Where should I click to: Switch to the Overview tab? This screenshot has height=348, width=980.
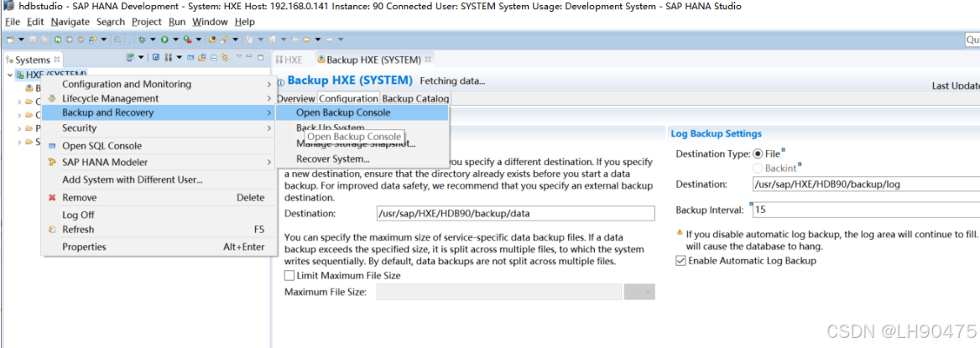[x=295, y=99]
